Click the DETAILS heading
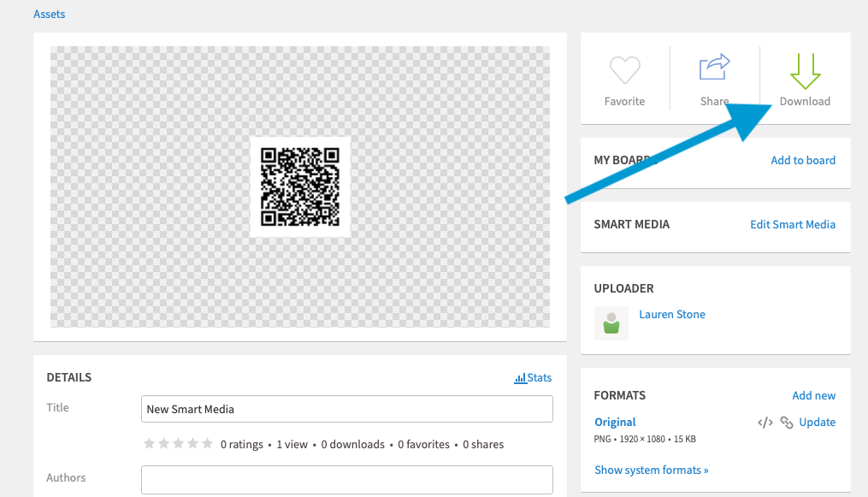 pos(69,377)
